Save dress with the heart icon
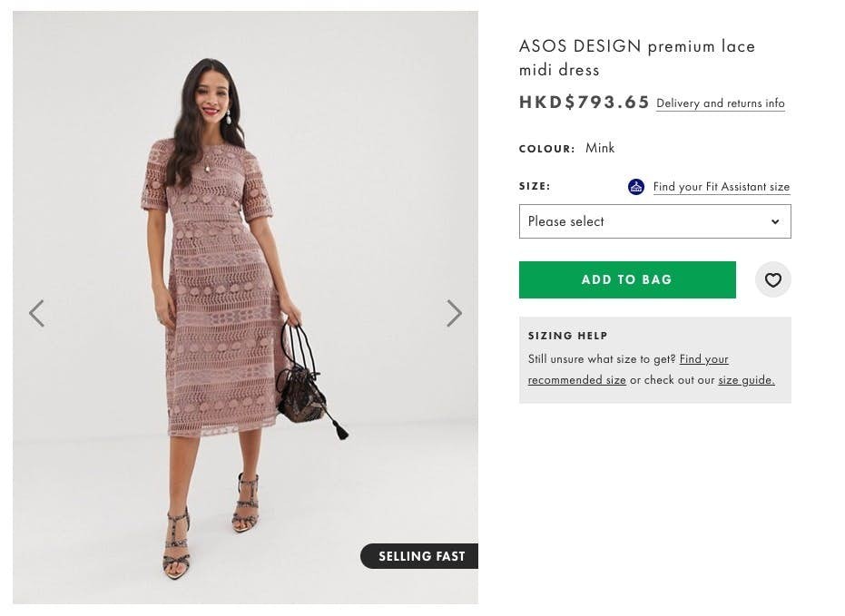 772,280
